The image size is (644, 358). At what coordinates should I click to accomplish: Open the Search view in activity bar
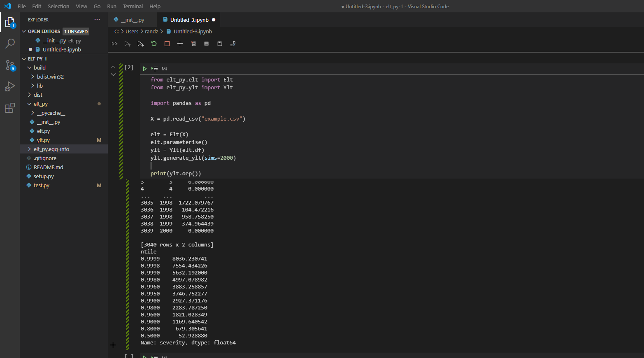tap(10, 43)
